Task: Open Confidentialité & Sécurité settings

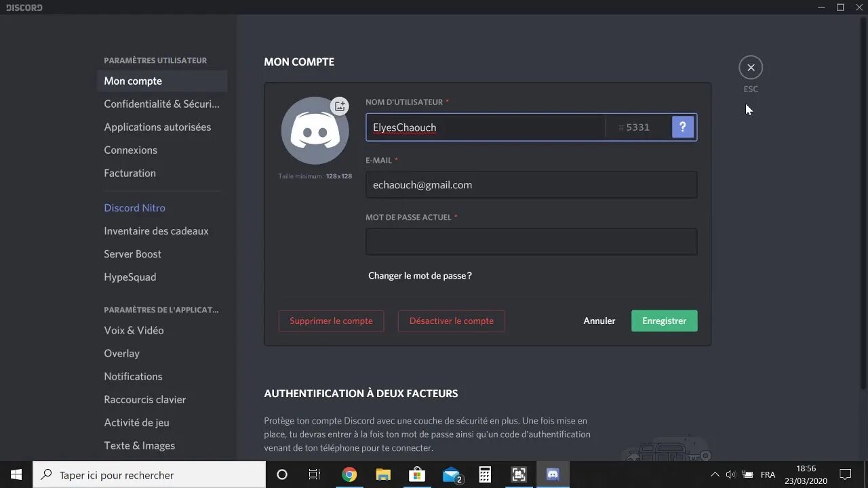Action: 162,104
